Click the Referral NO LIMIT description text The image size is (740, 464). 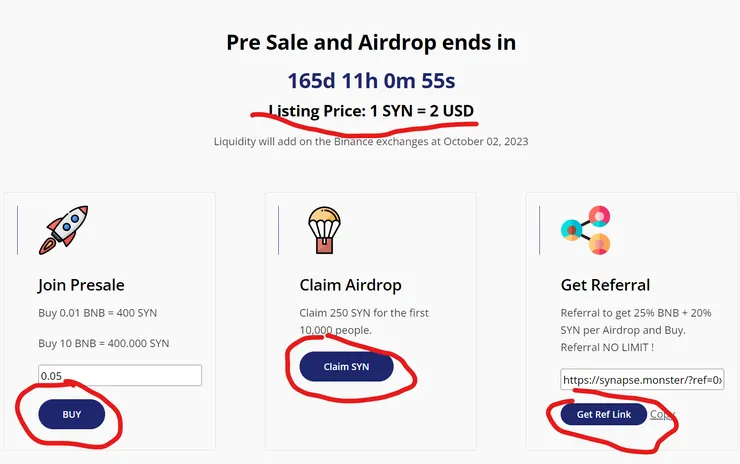636,329
